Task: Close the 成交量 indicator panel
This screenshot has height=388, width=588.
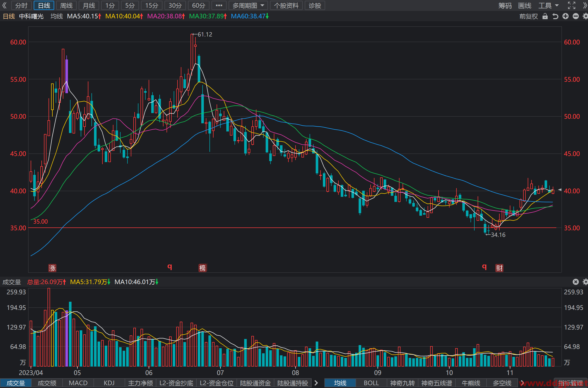Action: pyautogui.click(x=575, y=282)
